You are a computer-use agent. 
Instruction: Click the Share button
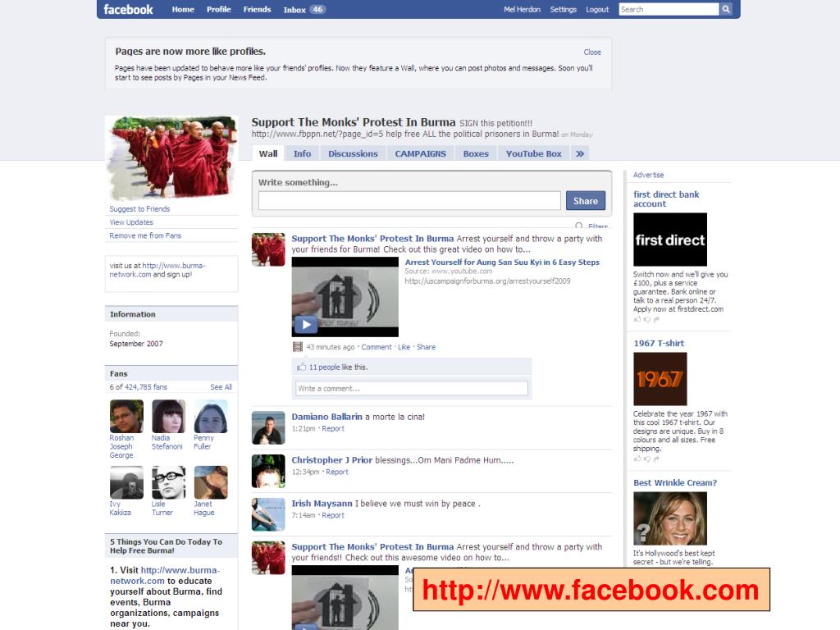[x=586, y=201]
